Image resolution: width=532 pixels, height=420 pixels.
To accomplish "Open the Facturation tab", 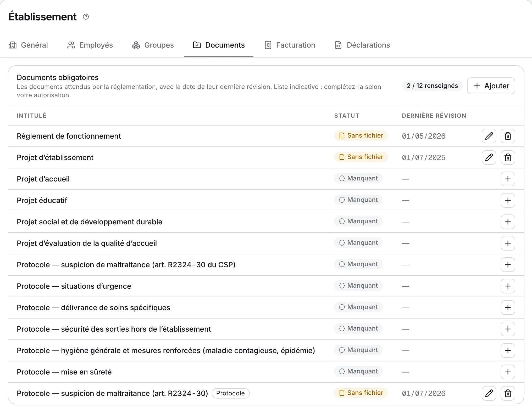I will click(290, 45).
